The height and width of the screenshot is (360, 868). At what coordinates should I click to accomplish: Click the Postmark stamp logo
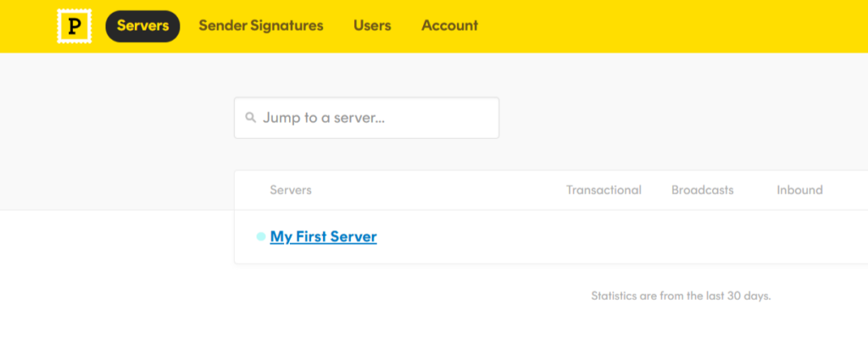74,26
